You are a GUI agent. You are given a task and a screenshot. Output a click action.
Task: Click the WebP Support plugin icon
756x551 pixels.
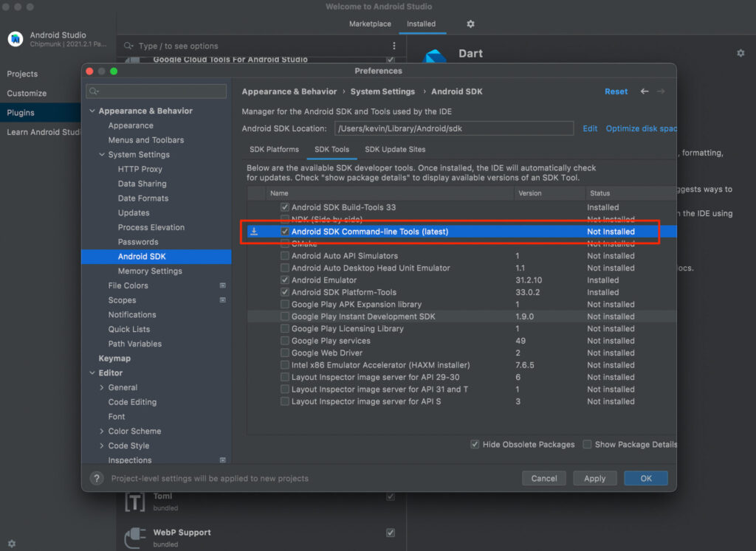[x=135, y=538]
